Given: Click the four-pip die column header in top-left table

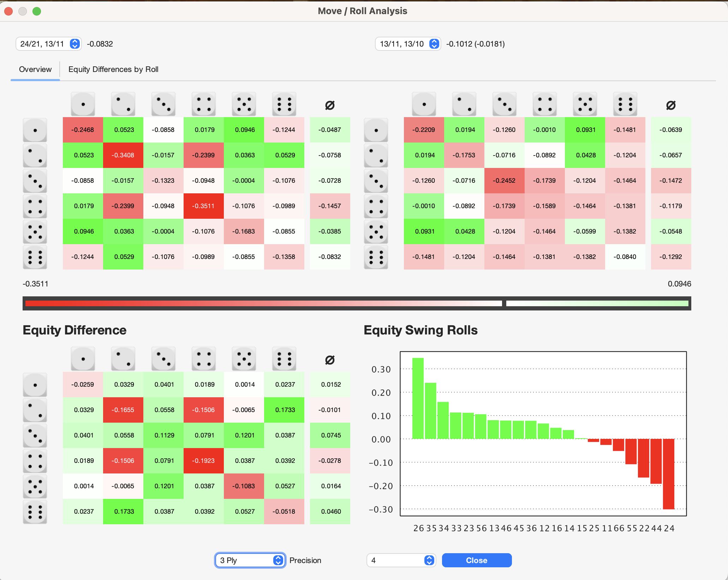Looking at the screenshot, I should click(x=204, y=104).
